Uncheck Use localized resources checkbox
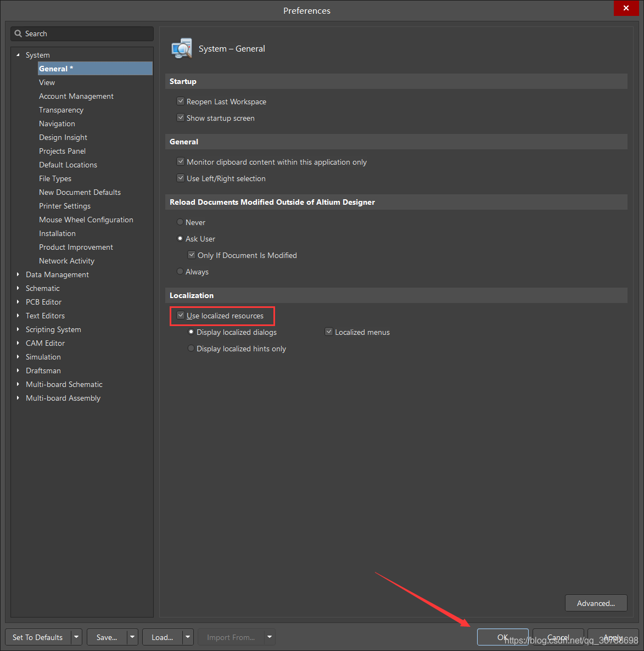Screen dimensions: 644x651 pos(180,316)
